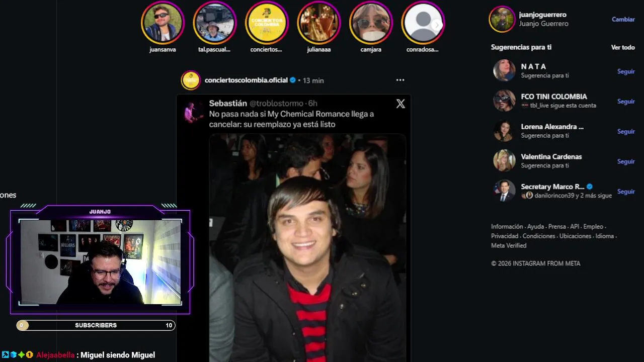This screenshot has height=362, width=644.
Task: Open the post photo of smiling man
Action: click(307, 248)
